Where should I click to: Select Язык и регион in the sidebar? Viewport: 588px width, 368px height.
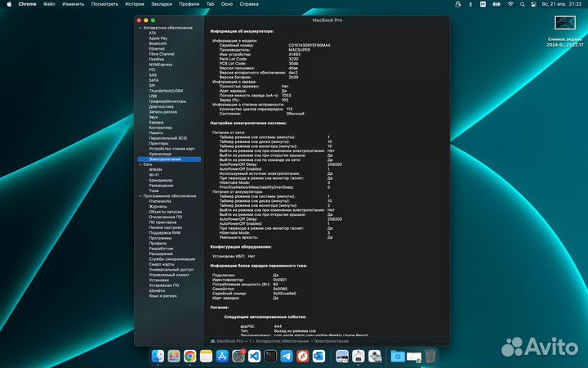pos(163,296)
